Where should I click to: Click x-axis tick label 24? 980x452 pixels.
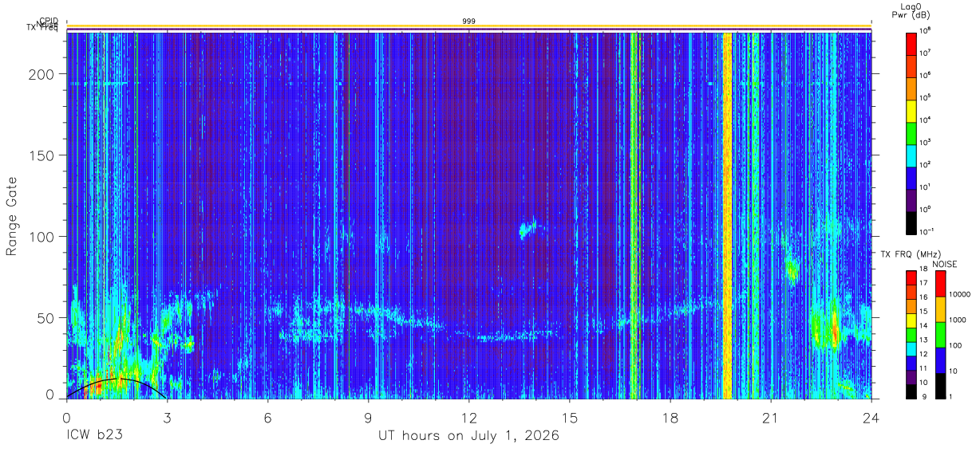pos(871,417)
